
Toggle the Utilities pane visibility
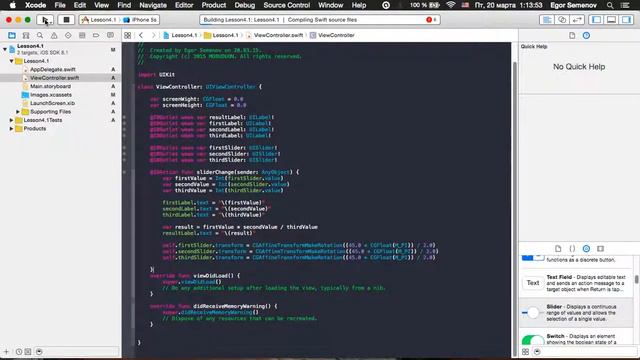626,20
